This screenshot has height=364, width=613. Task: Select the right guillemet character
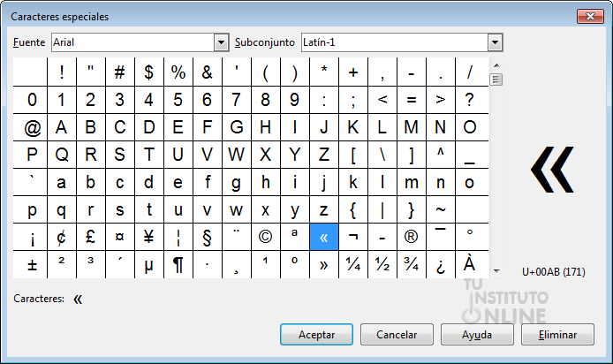323,265
